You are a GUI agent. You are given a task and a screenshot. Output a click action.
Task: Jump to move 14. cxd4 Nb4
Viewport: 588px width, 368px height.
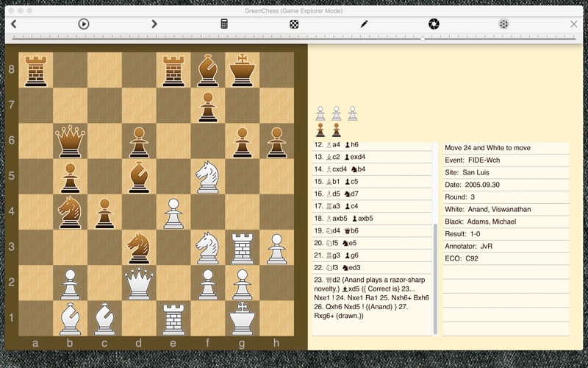(372, 169)
